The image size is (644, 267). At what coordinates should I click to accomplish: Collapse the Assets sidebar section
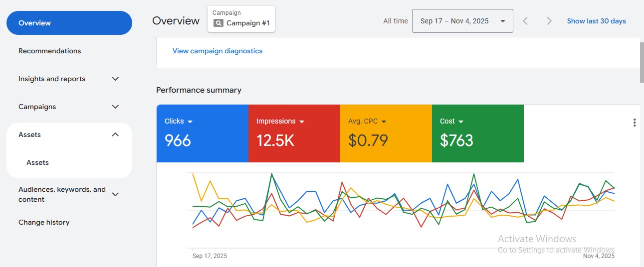tap(115, 134)
